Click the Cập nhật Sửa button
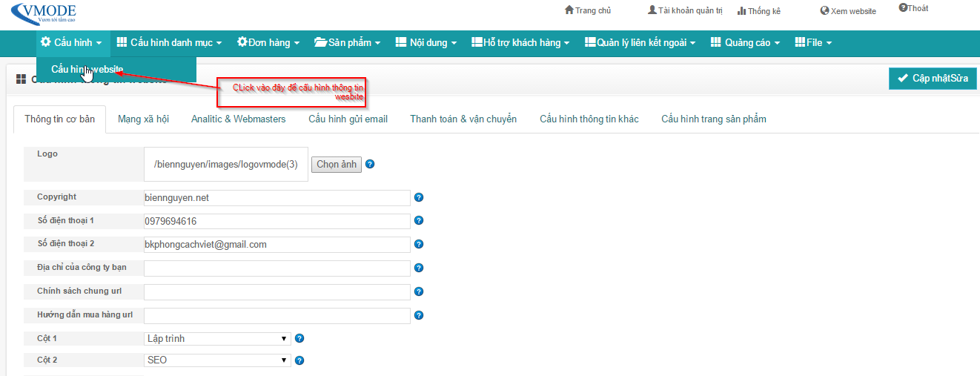The height and width of the screenshot is (376, 980). click(933, 79)
